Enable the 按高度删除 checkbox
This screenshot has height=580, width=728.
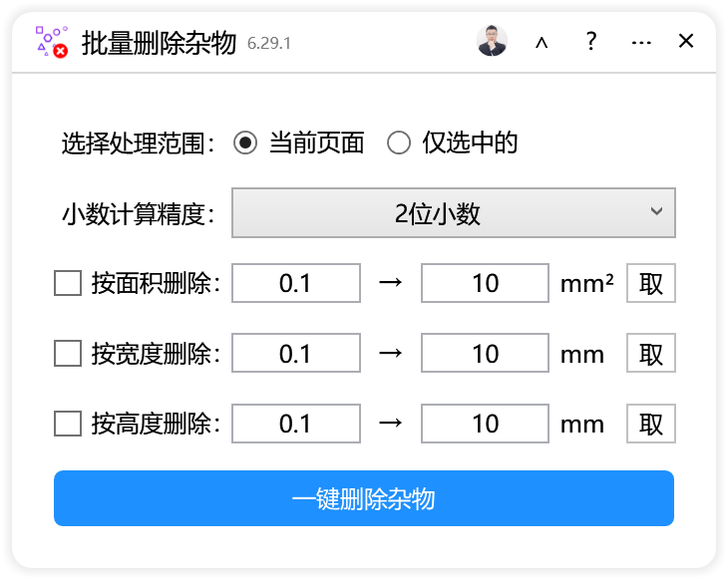tap(68, 424)
